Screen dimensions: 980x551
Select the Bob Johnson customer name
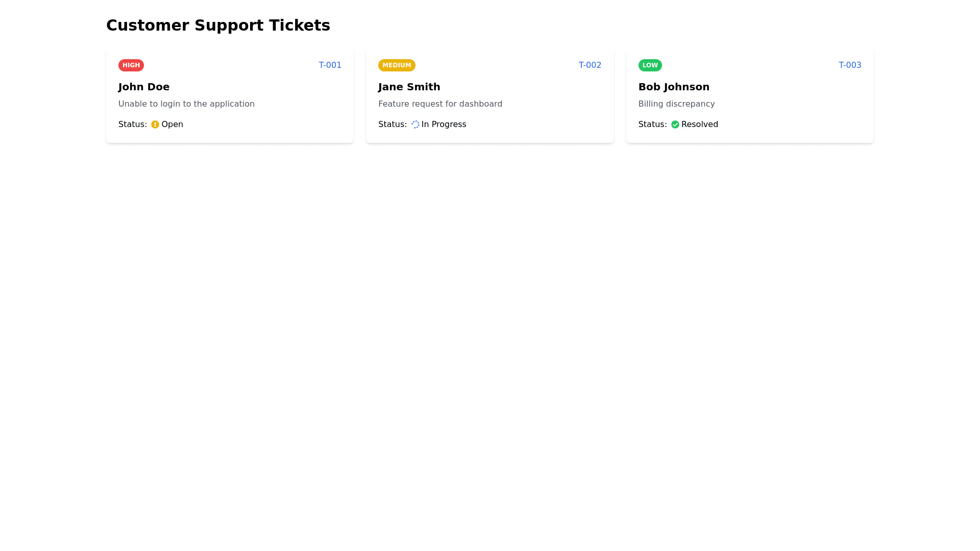click(x=674, y=87)
